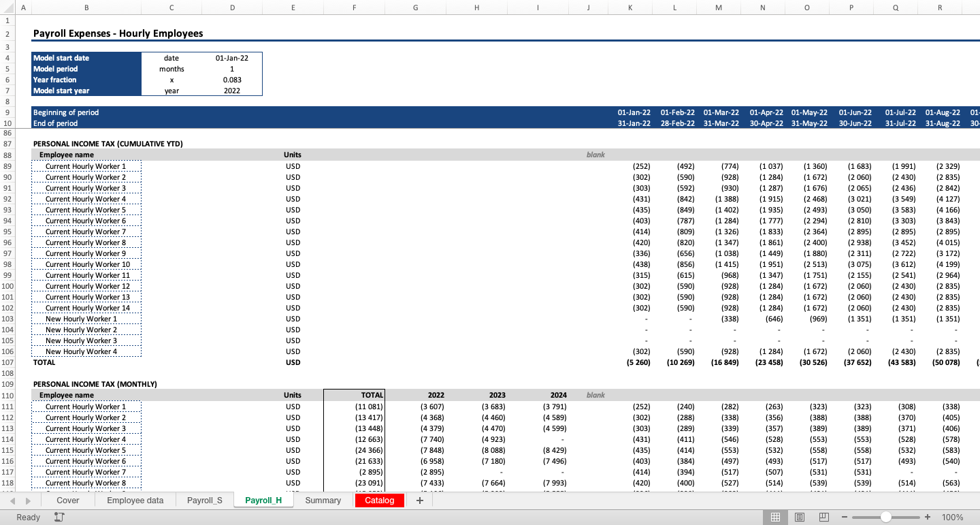980x525 pixels.
Task: Click the 01-Aug-22 beginning-of-period date
Action: [943, 112]
